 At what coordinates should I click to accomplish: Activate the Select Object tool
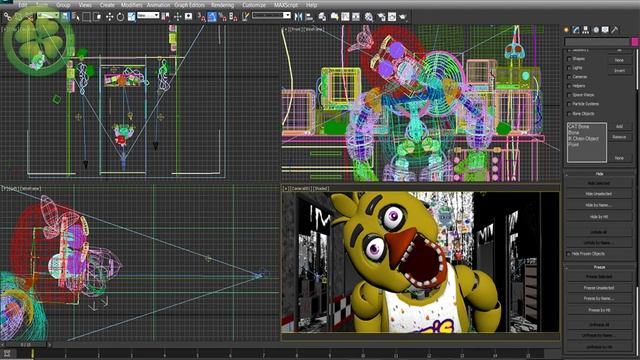(x=65, y=17)
